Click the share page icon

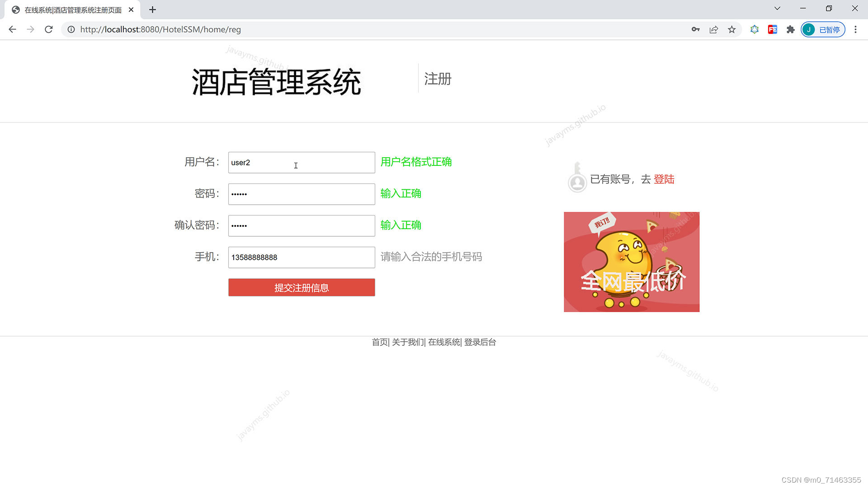[714, 29]
